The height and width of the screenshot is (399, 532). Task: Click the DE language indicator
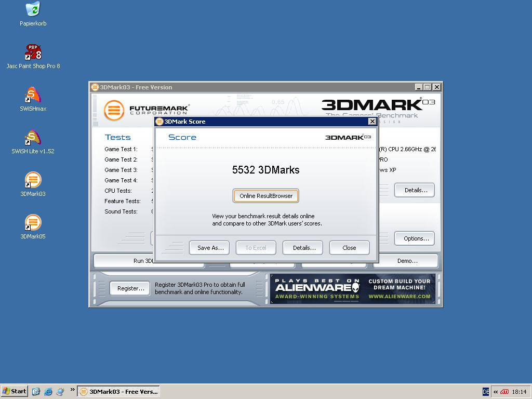486,392
